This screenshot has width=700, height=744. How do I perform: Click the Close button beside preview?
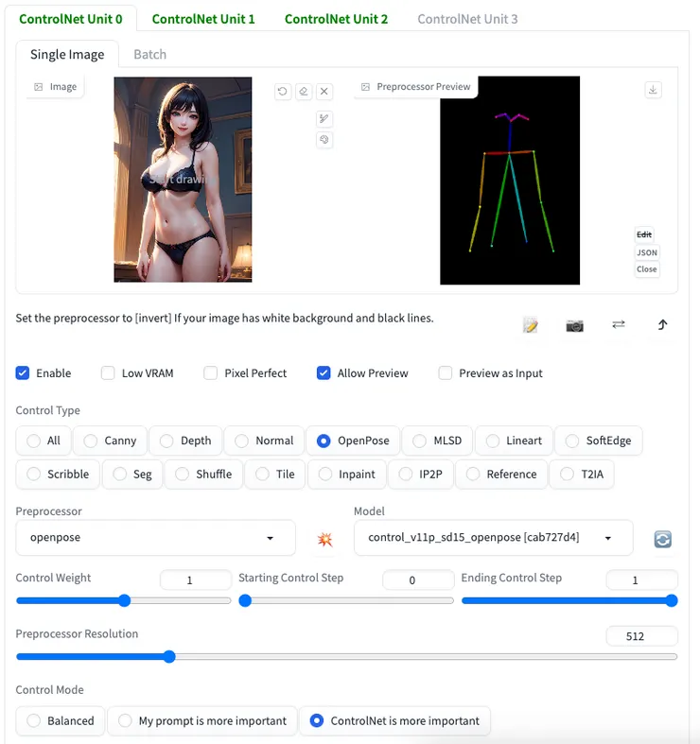pos(647,269)
